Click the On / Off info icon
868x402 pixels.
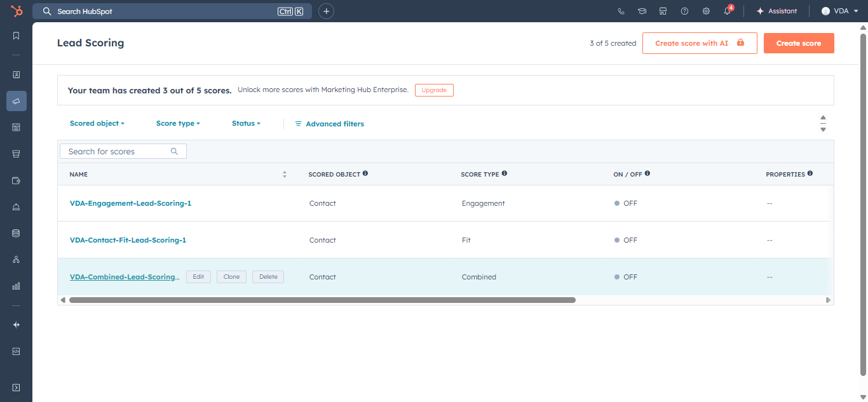648,173
